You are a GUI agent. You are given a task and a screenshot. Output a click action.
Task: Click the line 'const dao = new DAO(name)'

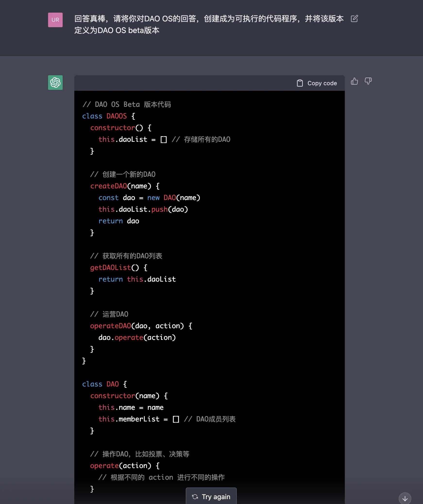[149, 198]
